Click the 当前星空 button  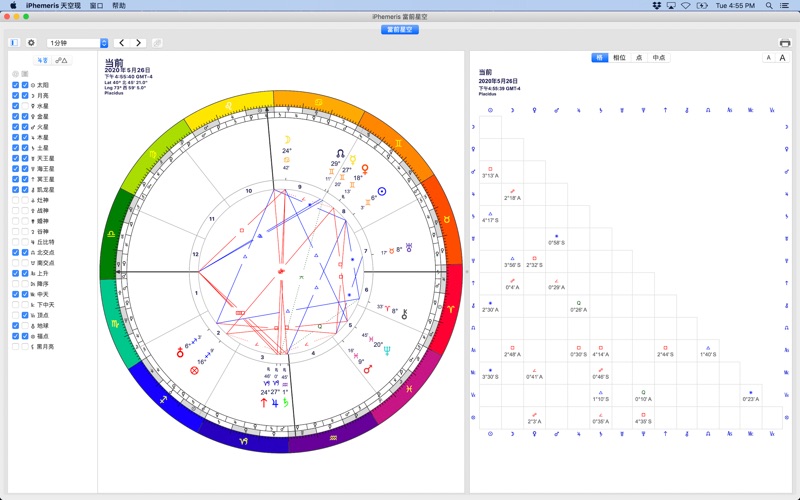400,30
